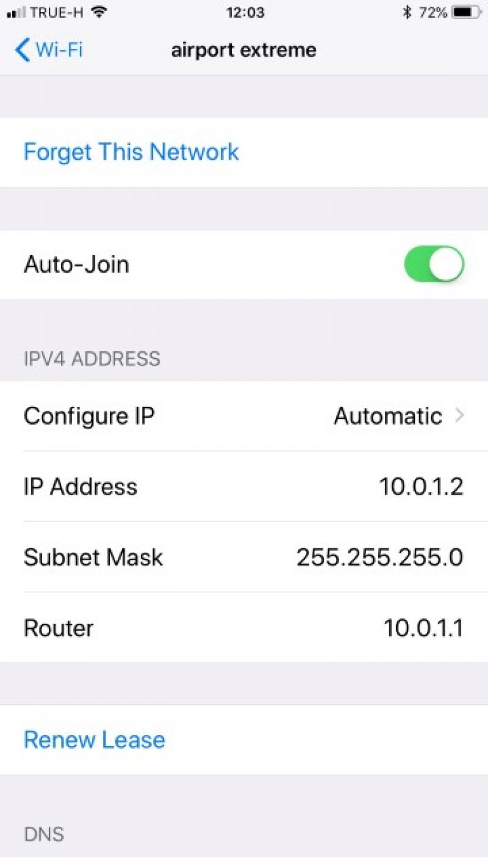Tap the Router row 10.0.1.1
Image resolution: width=488 pixels, height=868 pixels.
244,627
